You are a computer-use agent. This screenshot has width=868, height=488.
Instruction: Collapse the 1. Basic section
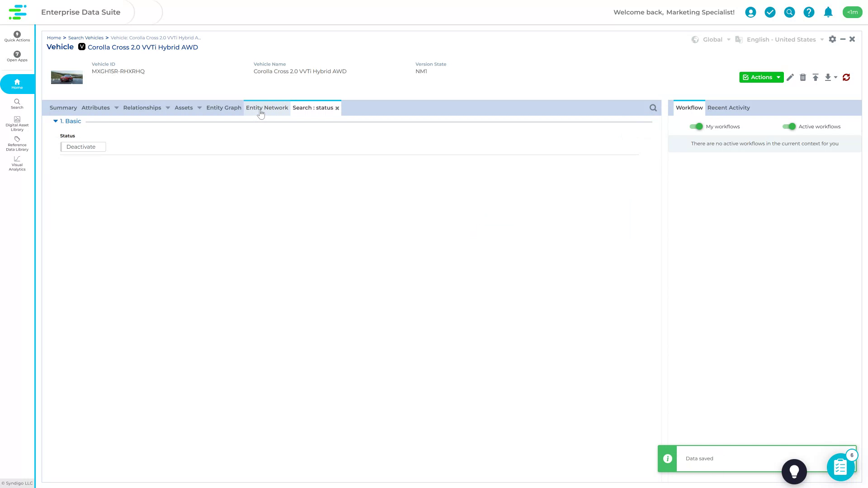pos(56,121)
